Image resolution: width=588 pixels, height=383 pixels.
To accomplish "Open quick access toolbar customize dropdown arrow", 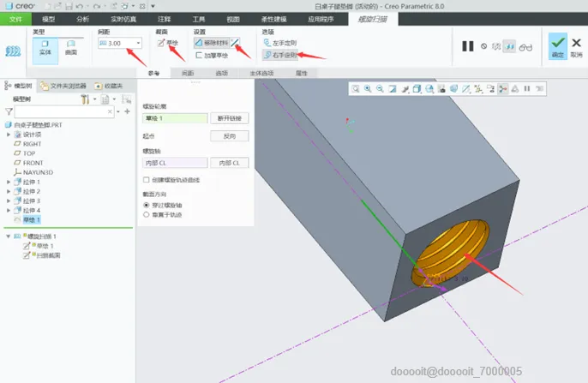I will 153,6.
